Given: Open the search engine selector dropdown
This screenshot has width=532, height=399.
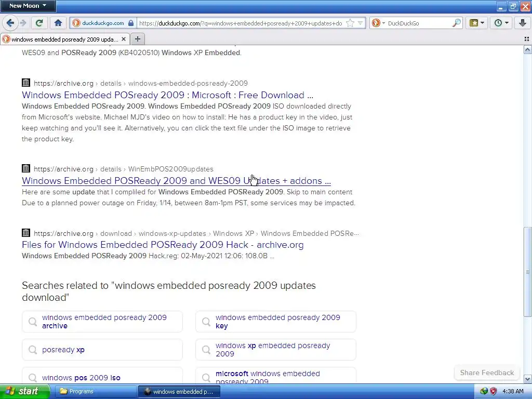Looking at the screenshot, I should coord(379,23).
